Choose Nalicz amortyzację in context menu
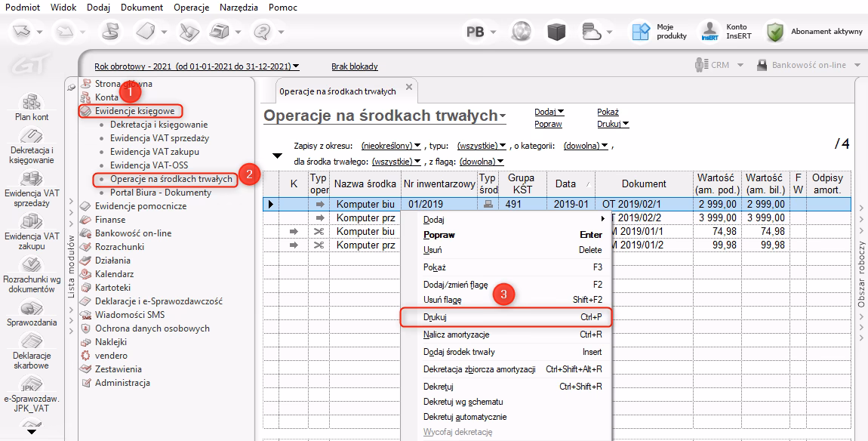868x441 pixels. pyautogui.click(x=456, y=335)
